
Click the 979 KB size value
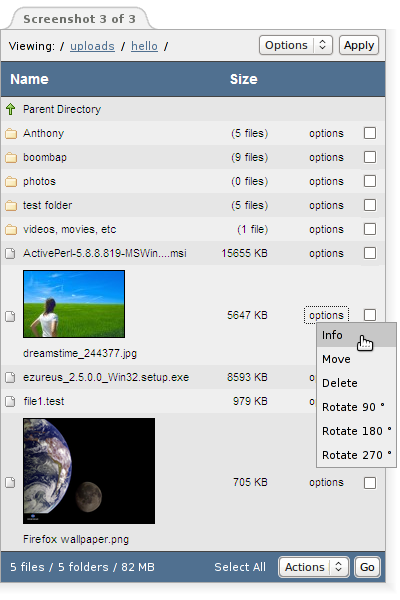click(x=250, y=401)
